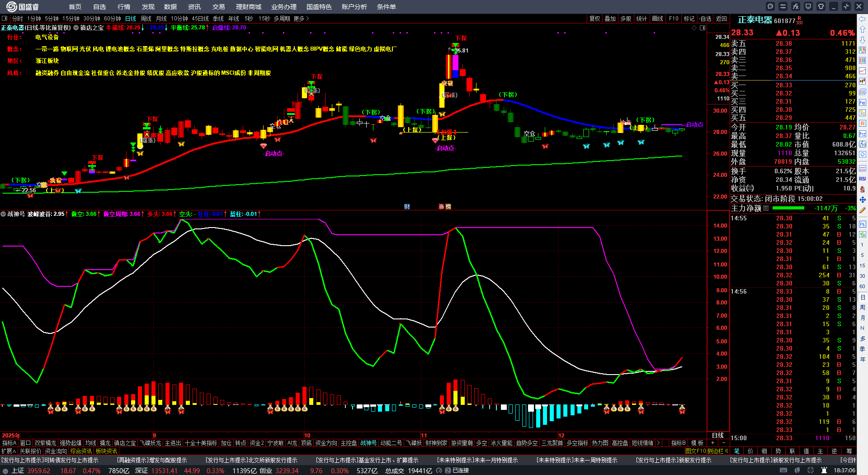Open the 统计 statistics dropdown
This screenshot has width=868, height=475.
(x=642, y=19)
